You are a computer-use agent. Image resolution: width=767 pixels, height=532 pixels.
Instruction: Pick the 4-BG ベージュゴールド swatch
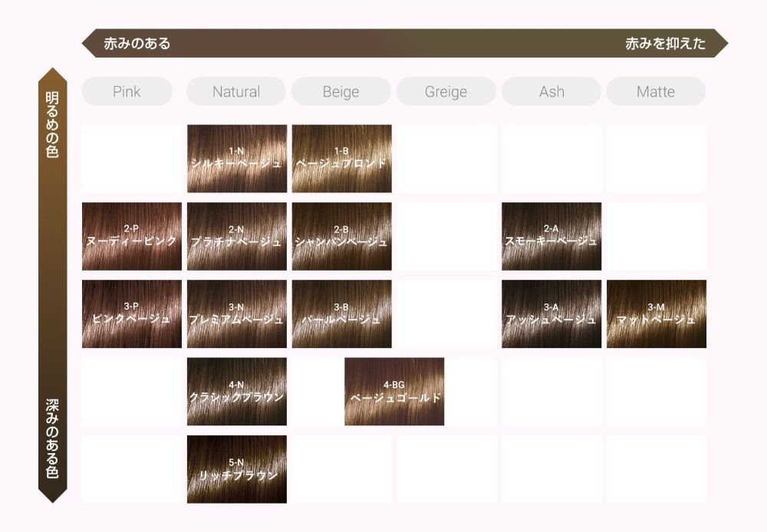394,392
